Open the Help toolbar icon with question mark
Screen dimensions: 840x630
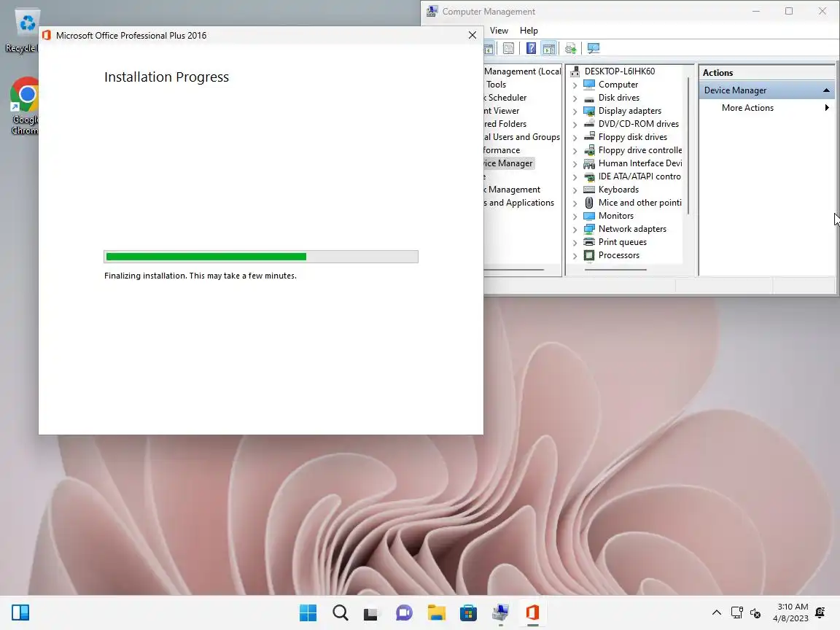[x=531, y=48]
